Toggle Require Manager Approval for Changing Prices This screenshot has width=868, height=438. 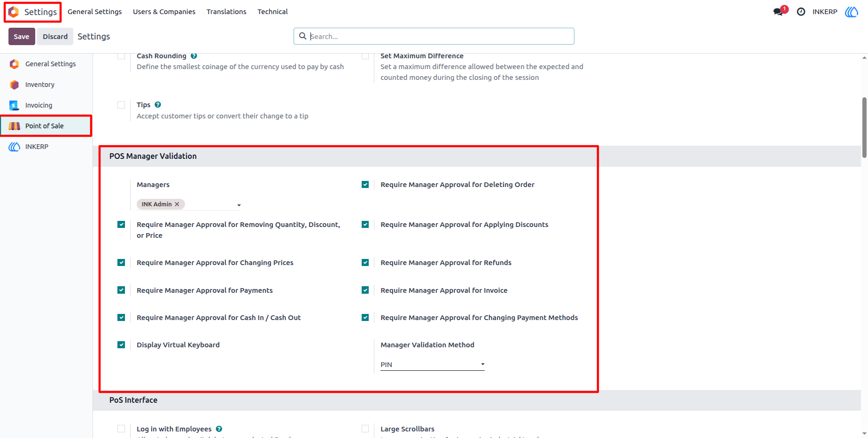click(121, 263)
